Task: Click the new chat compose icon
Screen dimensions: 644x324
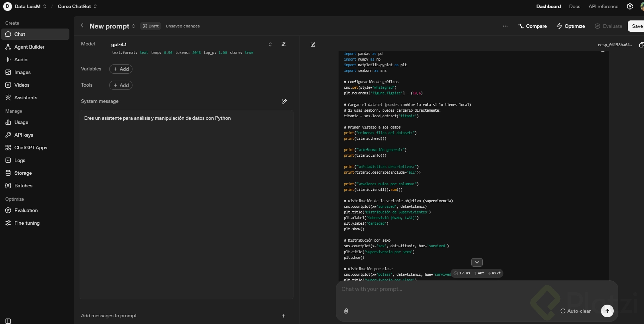Action: coord(313,45)
